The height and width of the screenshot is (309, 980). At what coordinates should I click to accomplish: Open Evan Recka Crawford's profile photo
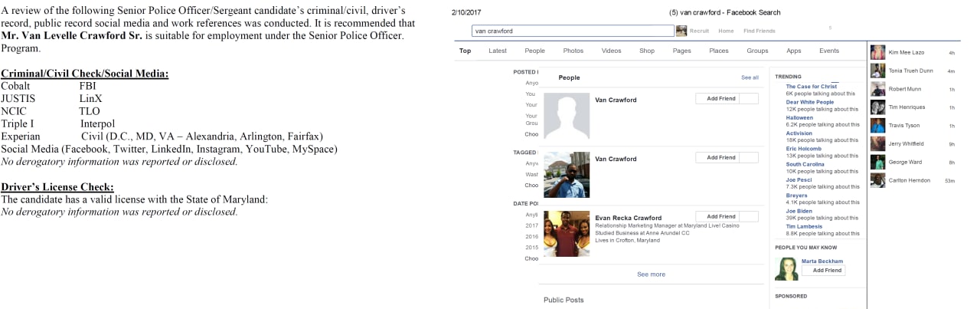(x=566, y=233)
